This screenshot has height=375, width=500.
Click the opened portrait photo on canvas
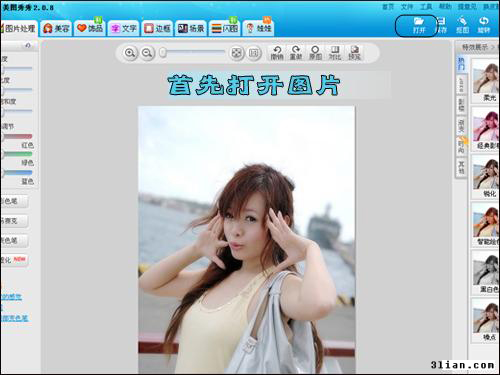coord(247,240)
